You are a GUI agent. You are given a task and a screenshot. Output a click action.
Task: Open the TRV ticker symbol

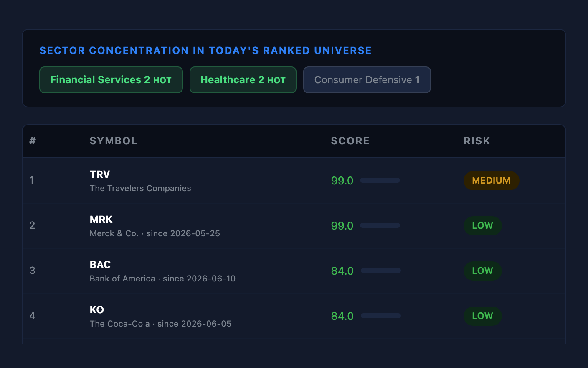click(x=100, y=174)
